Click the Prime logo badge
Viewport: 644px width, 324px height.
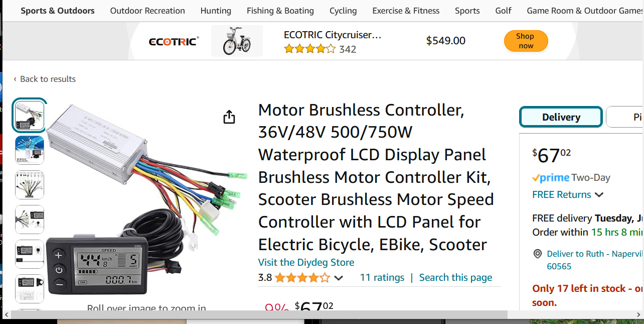[x=551, y=178]
